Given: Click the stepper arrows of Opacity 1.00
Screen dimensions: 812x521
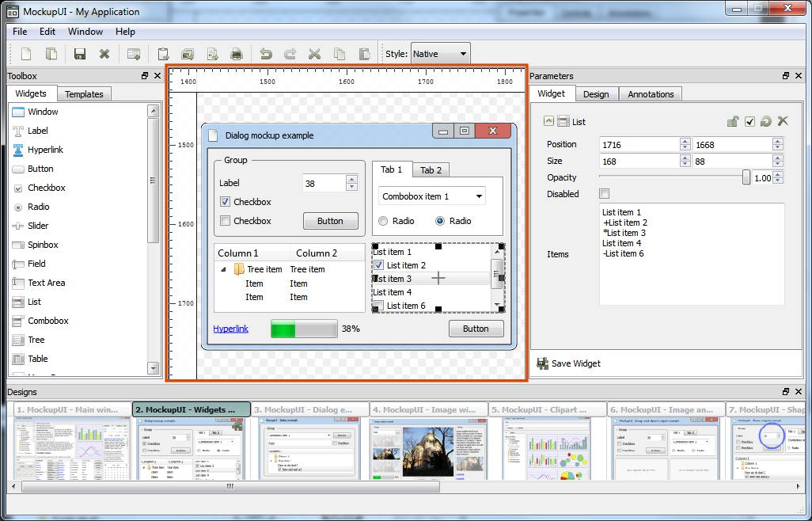Looking at the screenshot, I should pos(778,177).
